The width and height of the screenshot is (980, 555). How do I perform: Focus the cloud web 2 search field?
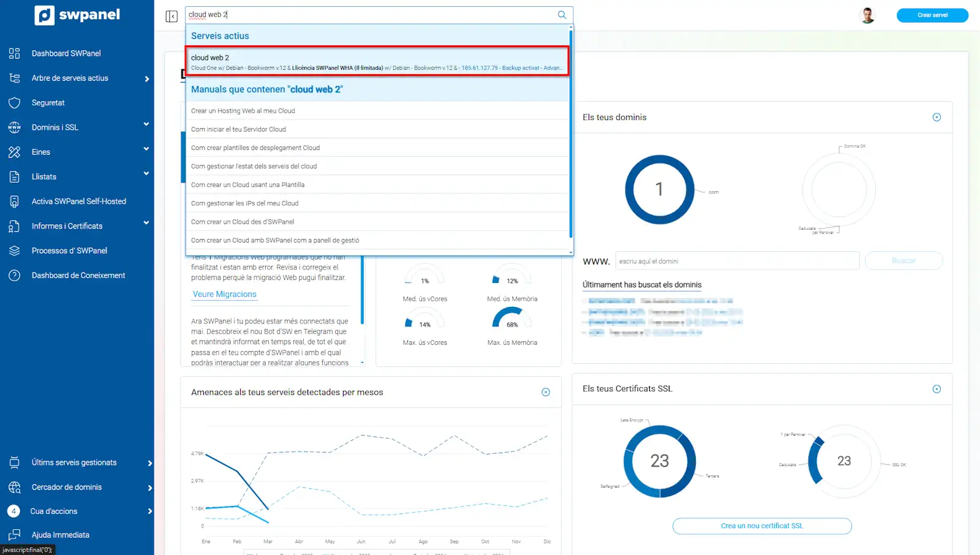[x=379, y=15]
